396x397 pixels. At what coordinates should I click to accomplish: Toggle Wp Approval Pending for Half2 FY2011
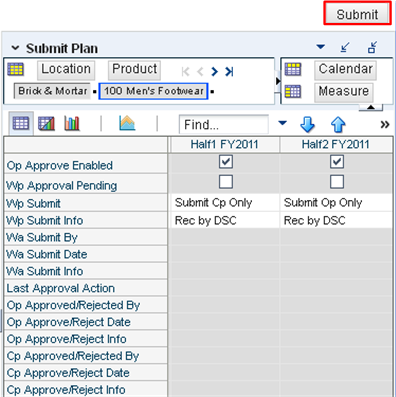[337, 182]
